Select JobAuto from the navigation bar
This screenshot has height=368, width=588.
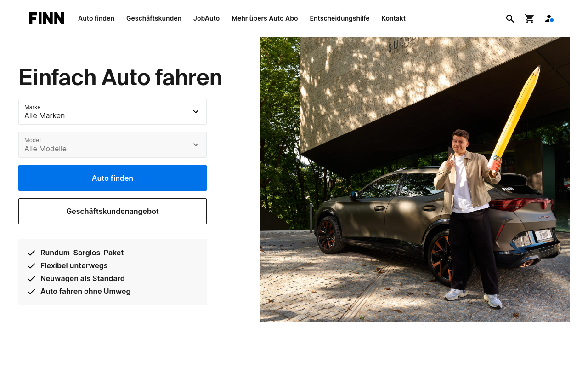tap(206, 18)
